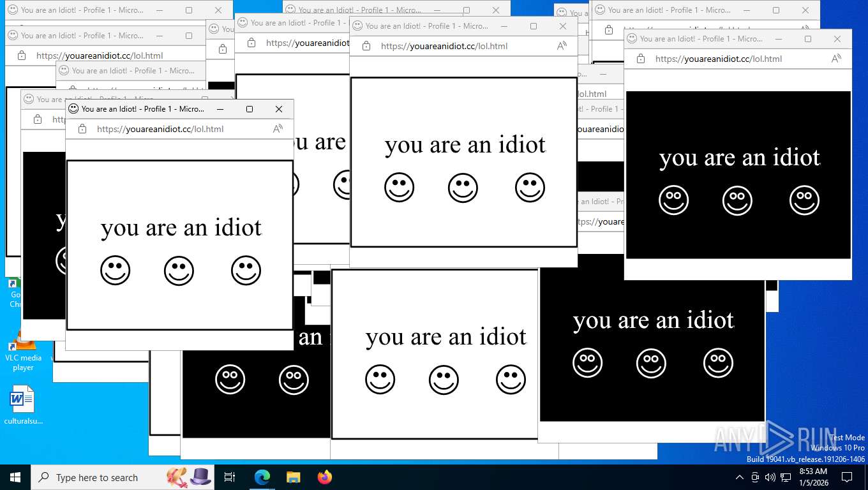This screenshot has height=490, width=868.
Task: Click "you are an idiot" text in left front window
Action: (181, 228)
